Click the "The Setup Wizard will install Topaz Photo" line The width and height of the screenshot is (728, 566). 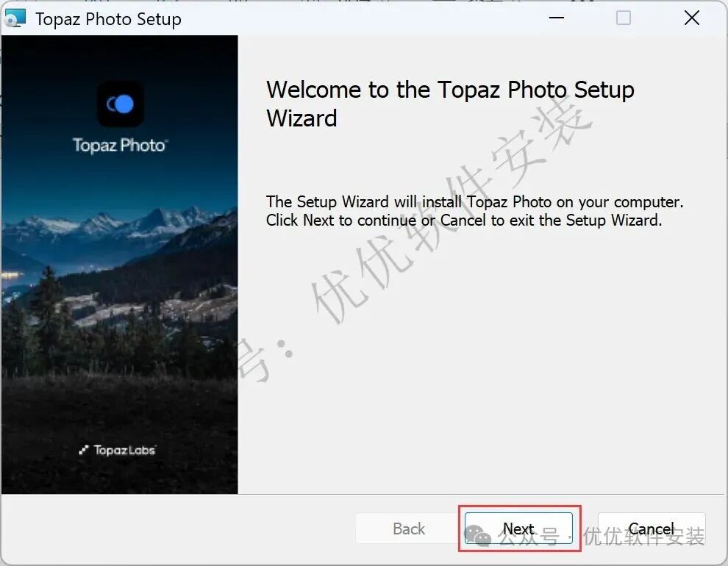474,202
